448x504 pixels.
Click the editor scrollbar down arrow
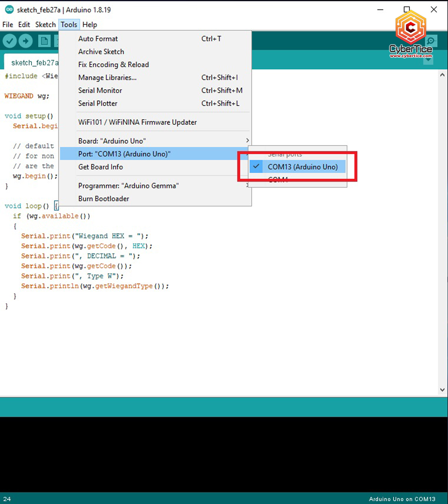pos(442,390)
